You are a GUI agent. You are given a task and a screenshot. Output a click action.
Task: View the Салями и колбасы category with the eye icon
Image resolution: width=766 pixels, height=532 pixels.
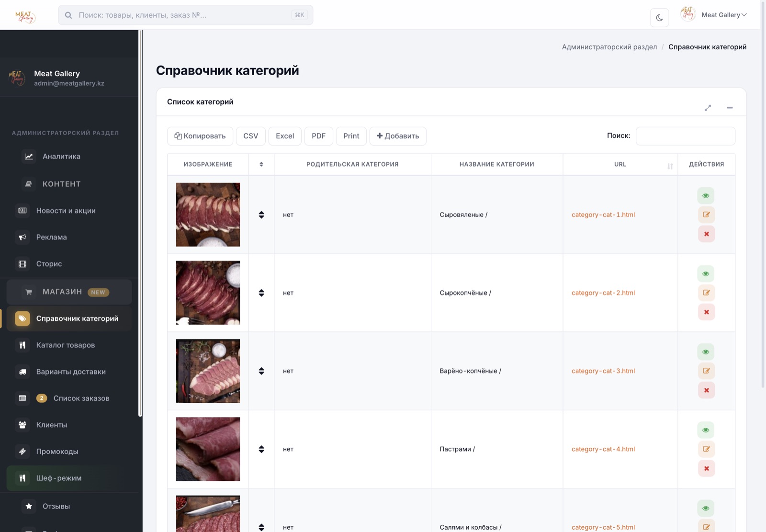tap(706, 508)
